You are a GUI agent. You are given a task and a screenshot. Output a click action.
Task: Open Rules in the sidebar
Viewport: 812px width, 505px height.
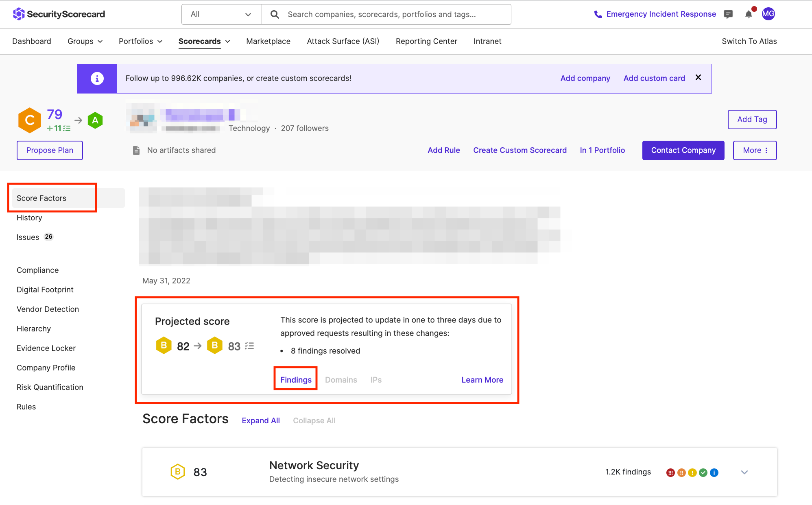[x=26, y=407]
